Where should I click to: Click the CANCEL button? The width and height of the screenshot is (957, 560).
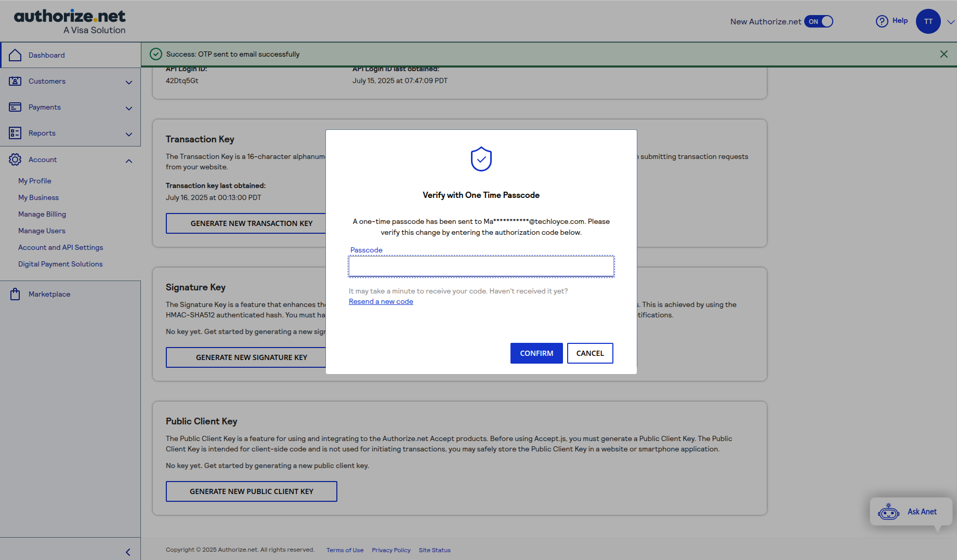point(590,353)
